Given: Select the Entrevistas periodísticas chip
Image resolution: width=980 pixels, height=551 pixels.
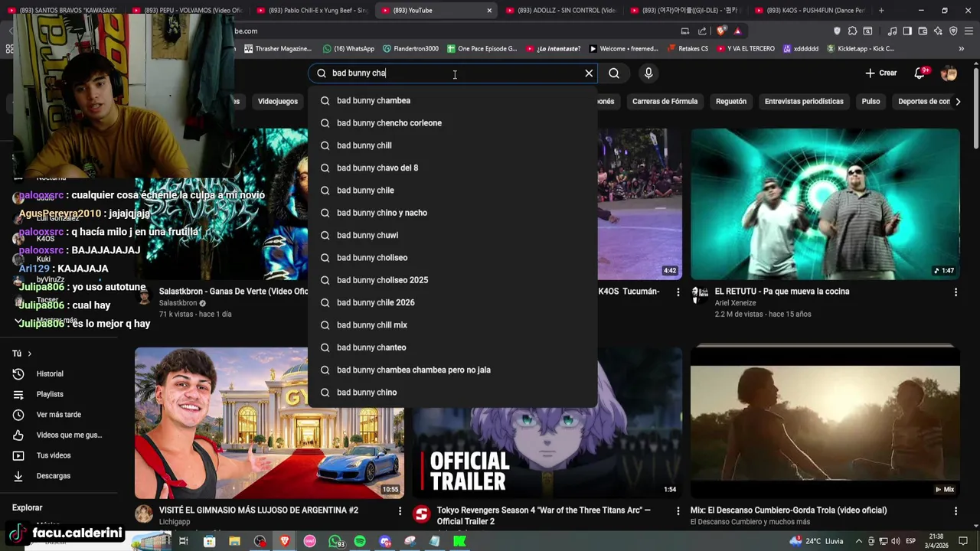Looking at the screenshot, I should [804, 102].
